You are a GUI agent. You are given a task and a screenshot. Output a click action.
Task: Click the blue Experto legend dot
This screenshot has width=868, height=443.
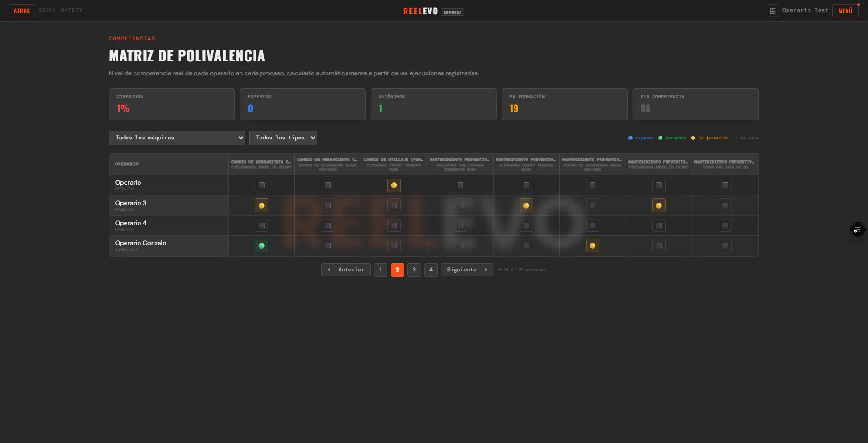(x=630, y=138)
